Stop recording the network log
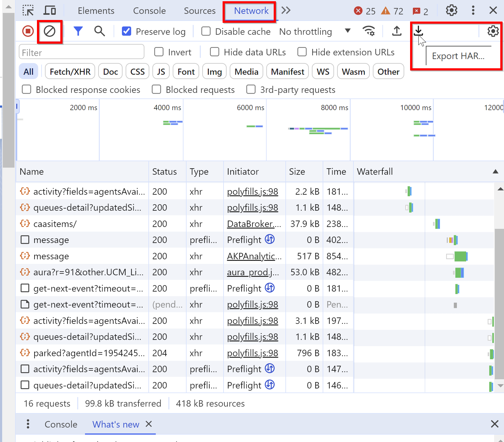 point(28,31)
